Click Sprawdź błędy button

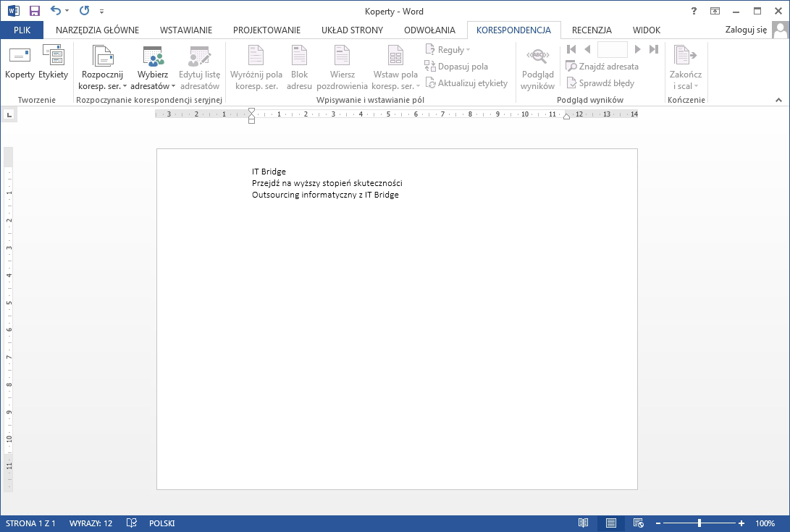pyautogui.click(x=600, y=83)
